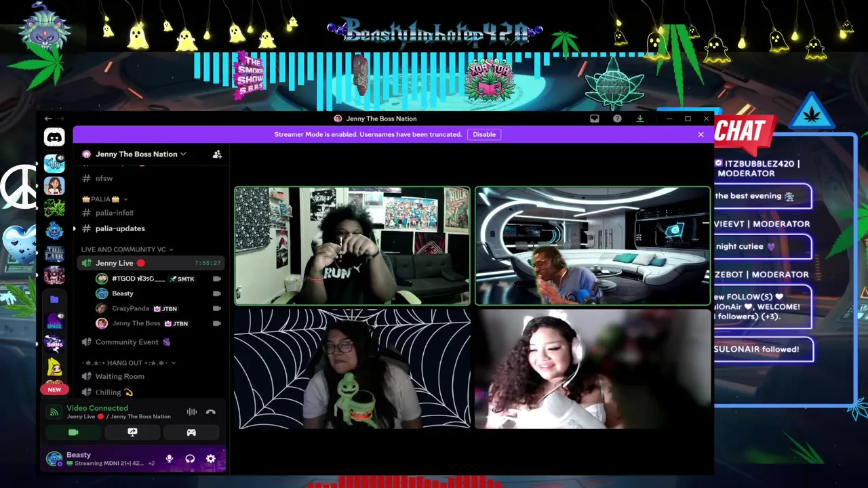Click the invite members icon beside server name

click(x=217, y=155)
